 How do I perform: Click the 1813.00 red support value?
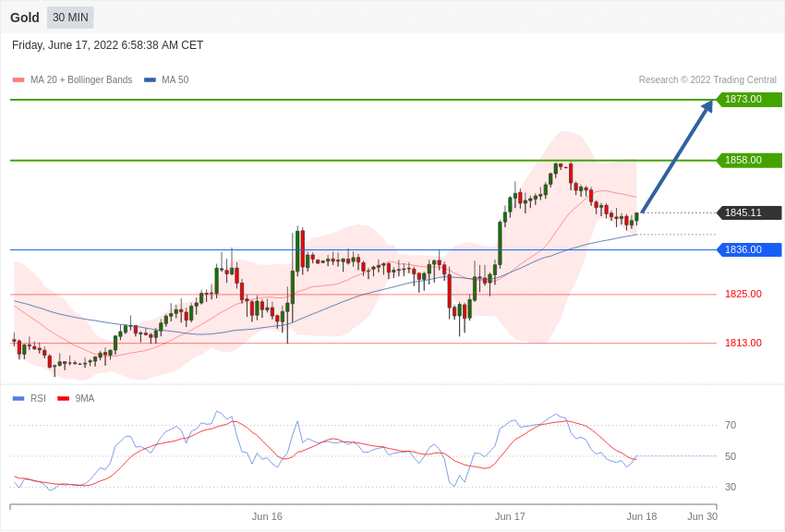(743, 343)
